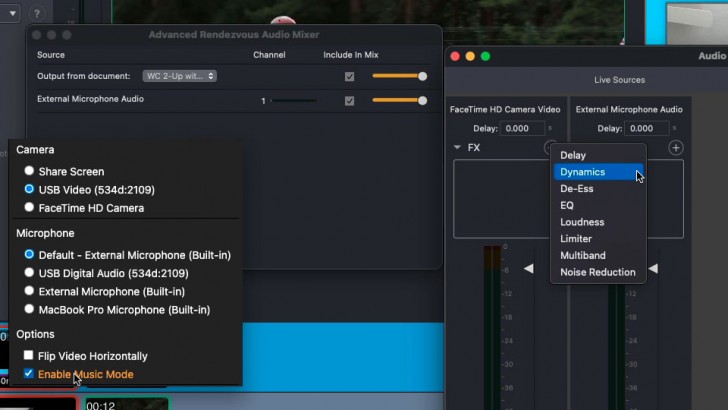
Task: Click the help question mark button
Action: click(37, 13)
